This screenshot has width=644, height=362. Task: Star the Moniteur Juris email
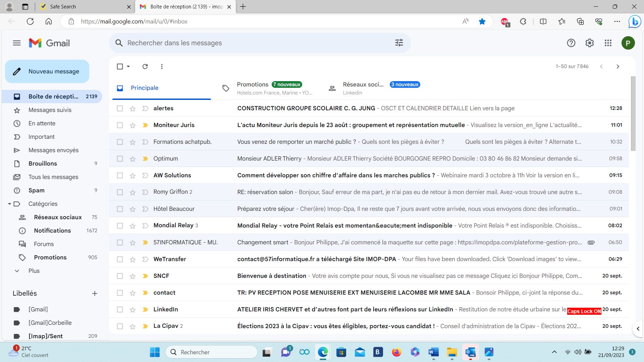pos(132,125)
